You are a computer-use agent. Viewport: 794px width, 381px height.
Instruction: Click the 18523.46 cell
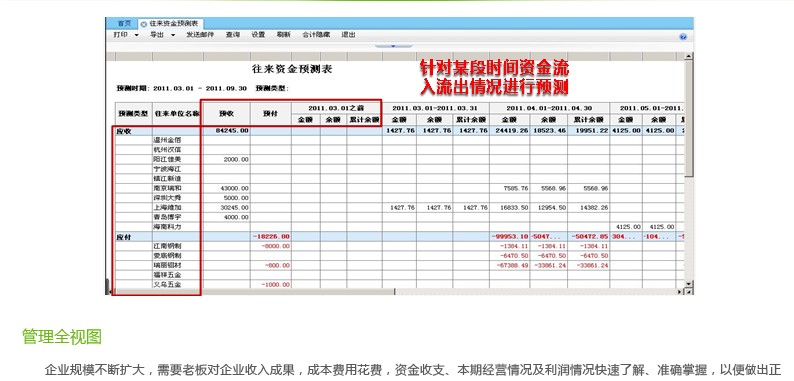click(549, 130)
